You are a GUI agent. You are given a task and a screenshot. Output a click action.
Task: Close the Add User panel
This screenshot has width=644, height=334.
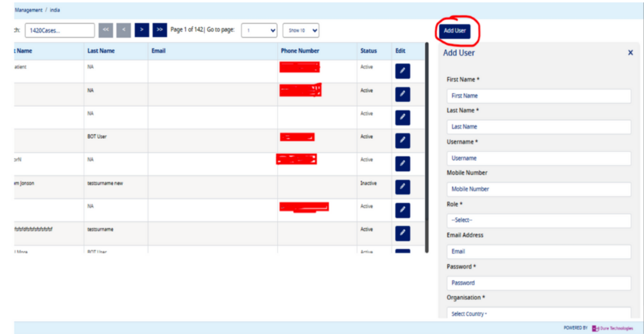(630, 53)
